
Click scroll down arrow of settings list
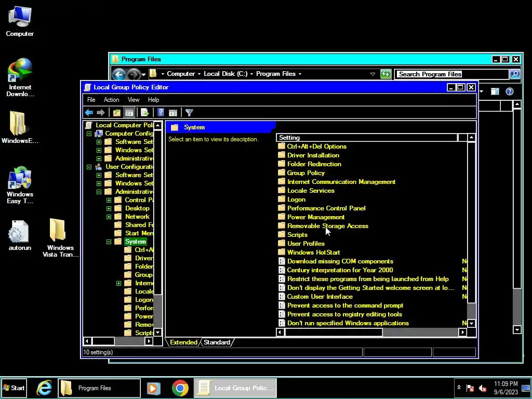click(471, 323)
